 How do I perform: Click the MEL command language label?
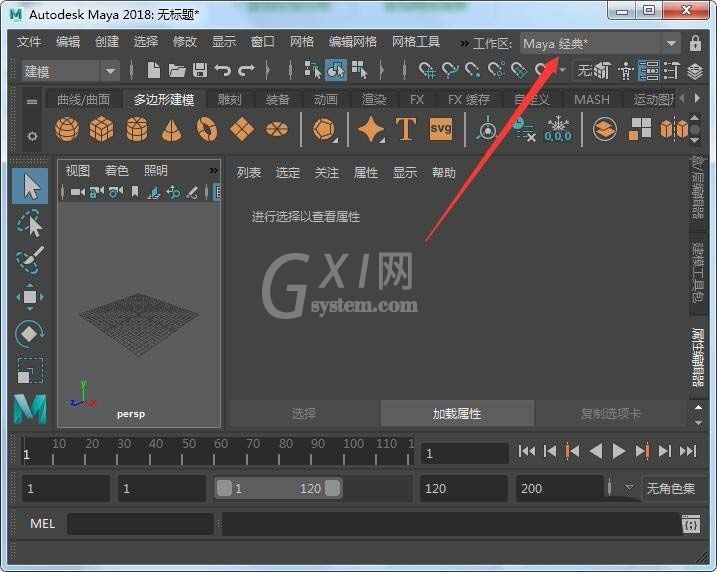[x=43, y=524]
